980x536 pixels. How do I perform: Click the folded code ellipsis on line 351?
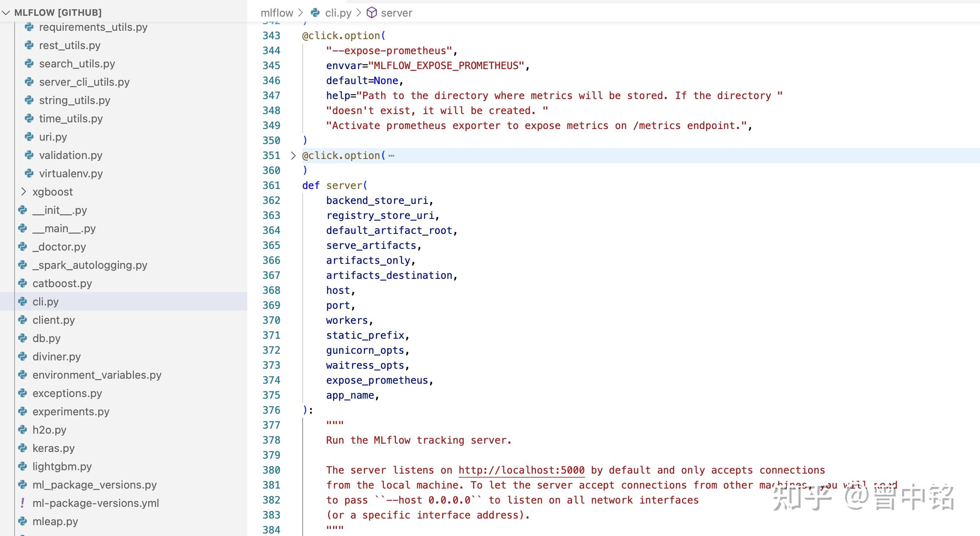click(x=391, y=156)
